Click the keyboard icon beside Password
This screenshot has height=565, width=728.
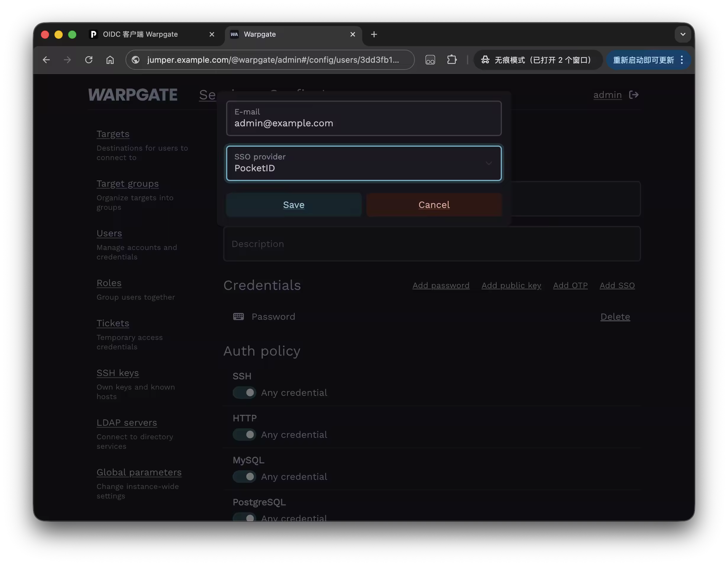(238, 317)
